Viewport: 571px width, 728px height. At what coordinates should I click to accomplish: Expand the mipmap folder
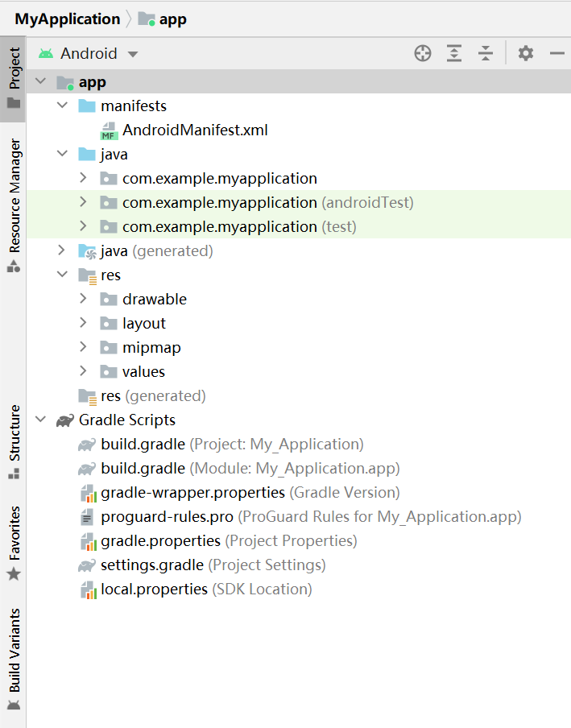[83, 347]
